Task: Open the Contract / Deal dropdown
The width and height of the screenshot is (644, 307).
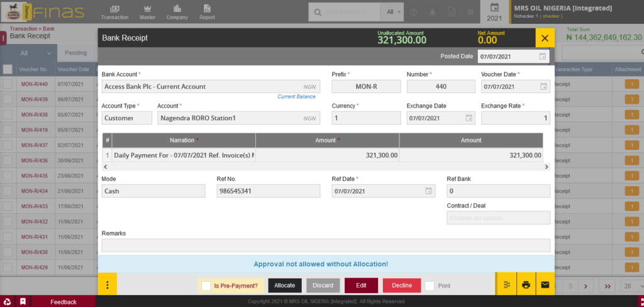Action: tap(498, 218)
